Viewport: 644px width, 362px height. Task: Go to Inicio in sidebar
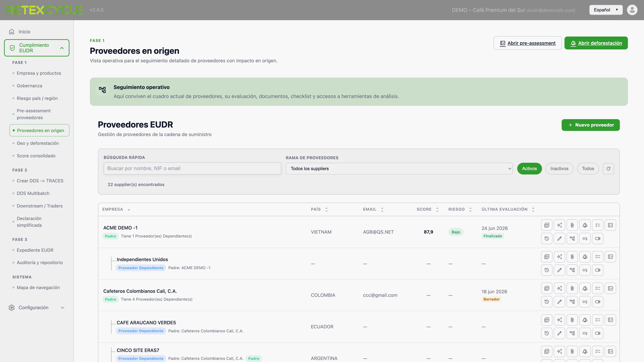click(24, 32)
